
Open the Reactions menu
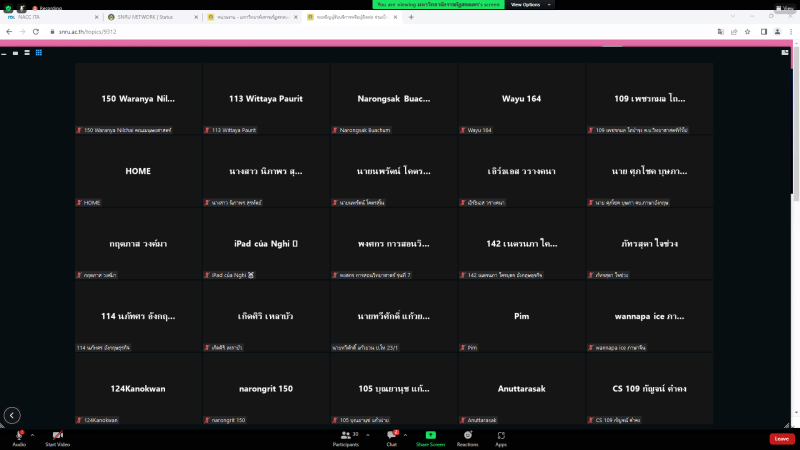tap(466, 436)
